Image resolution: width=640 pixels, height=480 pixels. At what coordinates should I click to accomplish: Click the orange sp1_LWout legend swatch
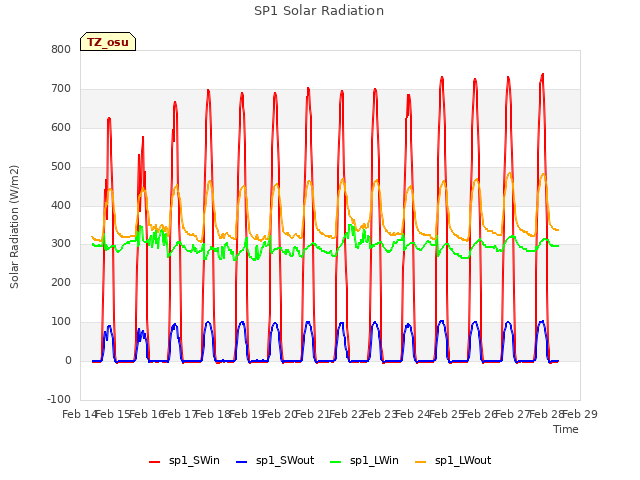click(420, 462)
